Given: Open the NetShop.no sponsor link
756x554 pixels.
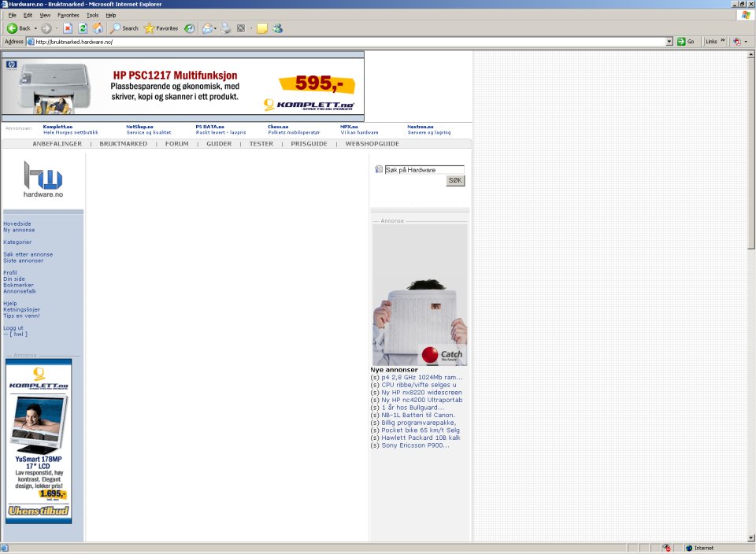Looking at the screenshot, I should [140, 127].
